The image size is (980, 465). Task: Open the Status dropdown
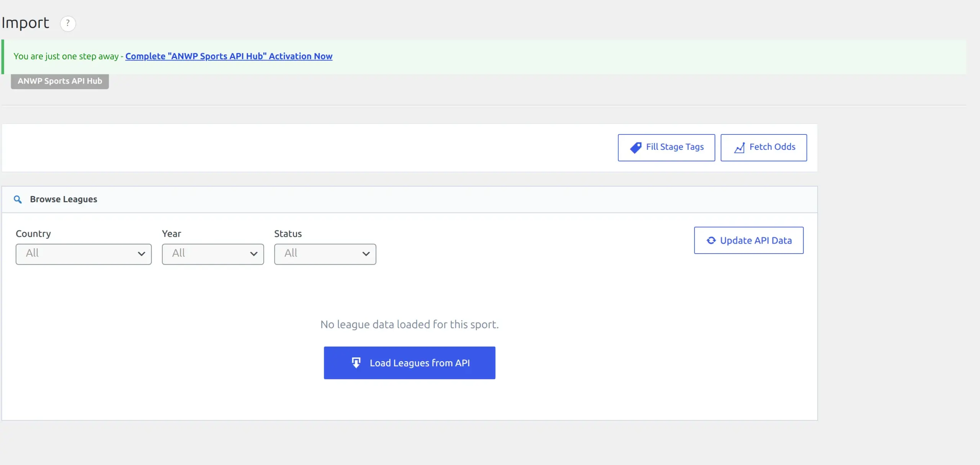(325, 254)
